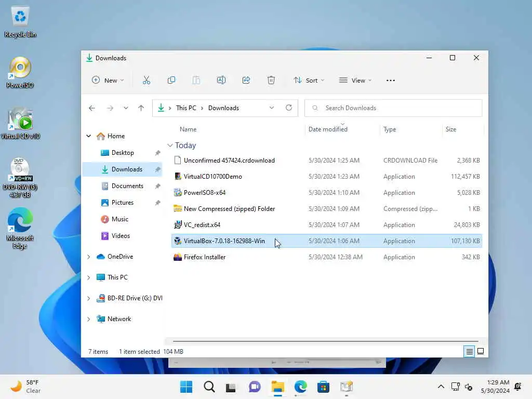Select Downloads in the navigation pane
532x399 pixels.
123,169
